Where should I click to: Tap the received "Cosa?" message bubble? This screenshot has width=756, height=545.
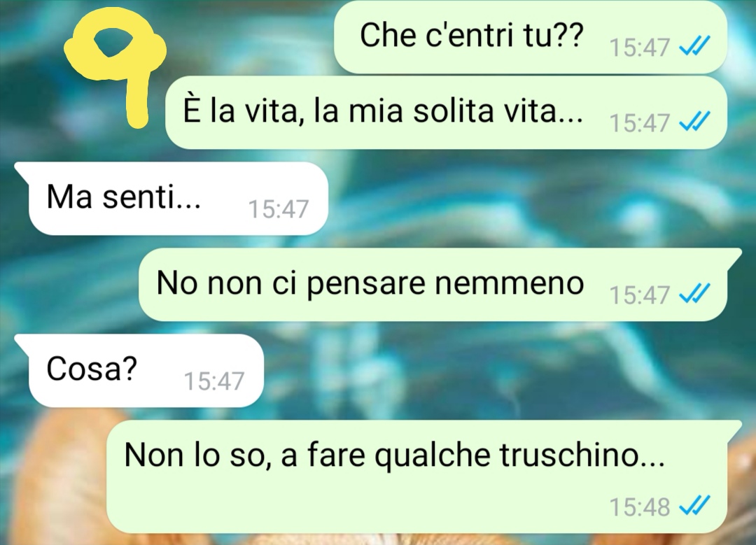[x=140, y=370]
